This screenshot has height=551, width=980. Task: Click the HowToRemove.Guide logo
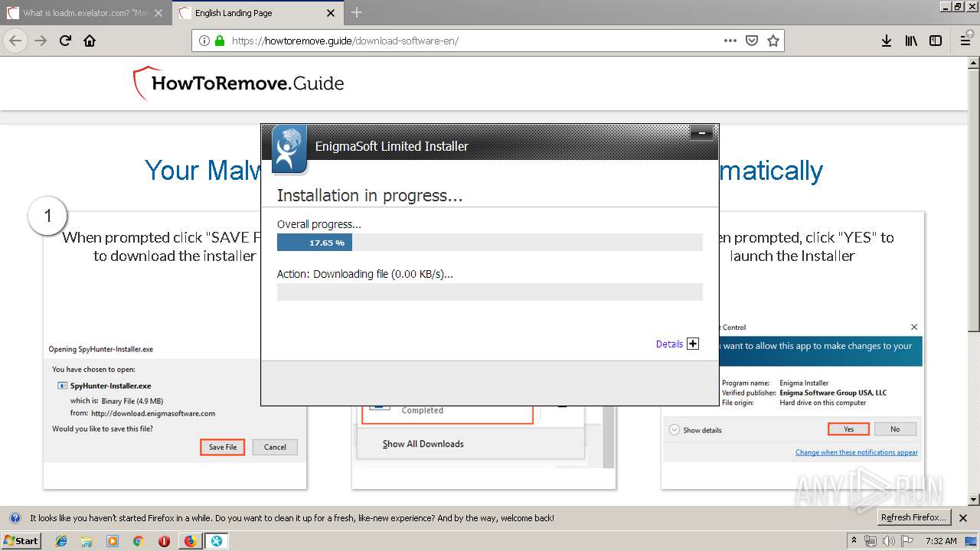(238, 83)
